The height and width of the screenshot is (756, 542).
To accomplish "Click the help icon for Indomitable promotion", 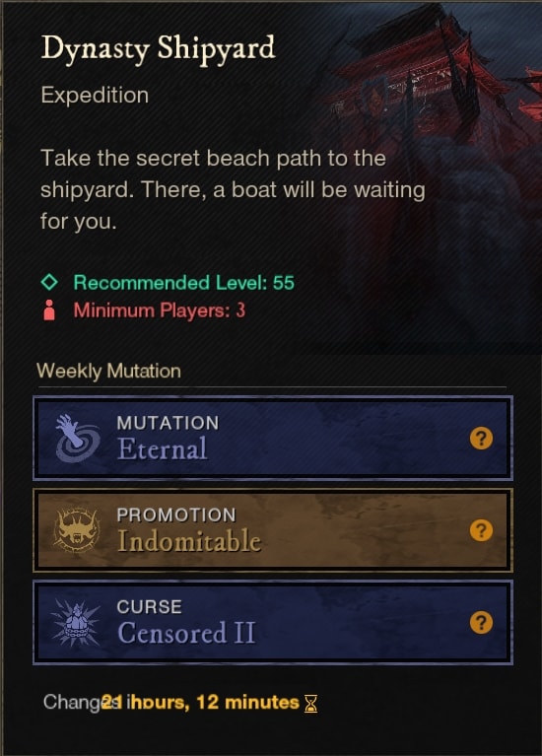I will tap(481, 530).
